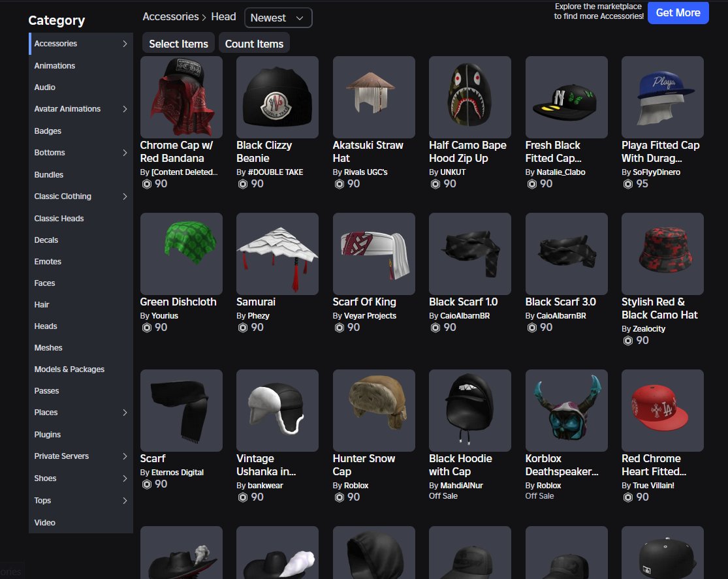Select the Green Dishcloth item image
Image resolution: width=728 pixels, height=579 pixels.
[181, 253]
